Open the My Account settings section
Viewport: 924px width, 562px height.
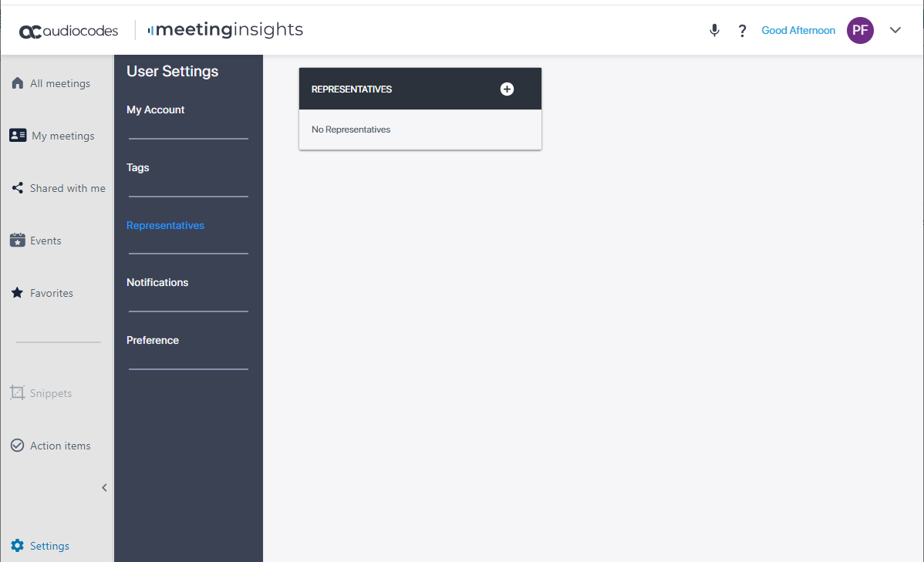pyautogui.click(x=156, y=110)
